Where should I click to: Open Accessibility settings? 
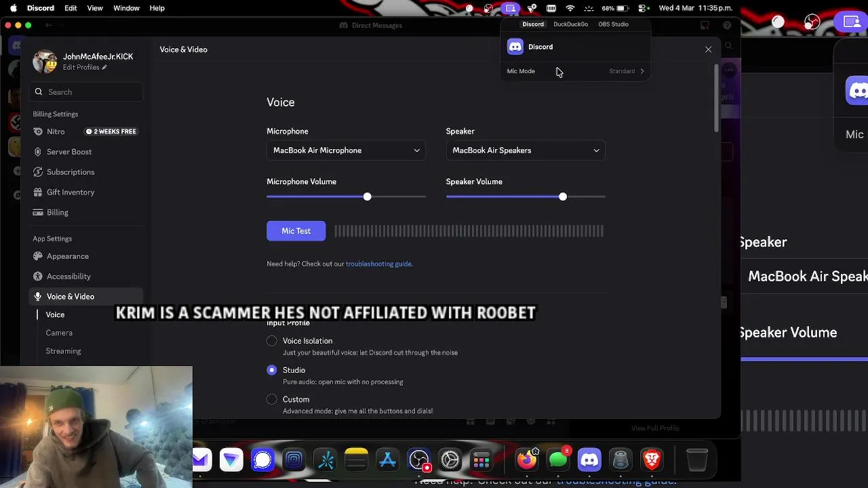click(x=86, y=277)
